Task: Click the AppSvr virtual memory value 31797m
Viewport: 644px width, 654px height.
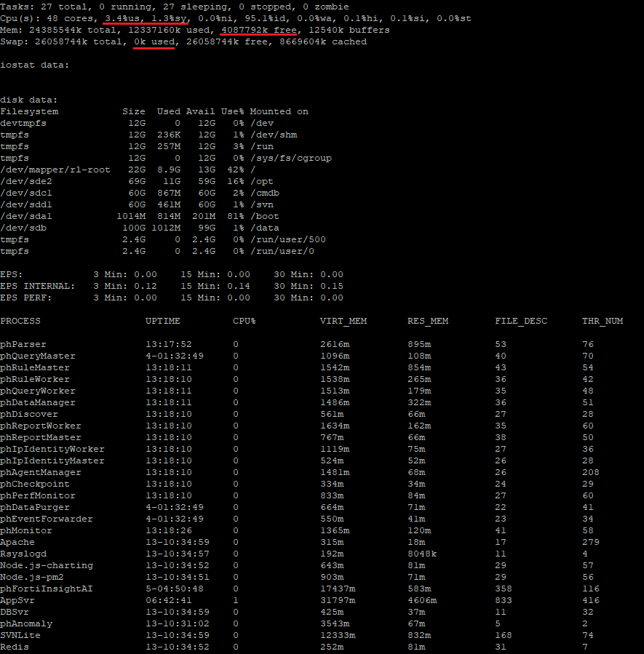Action: pyautogui.click(x=338, y=602)
